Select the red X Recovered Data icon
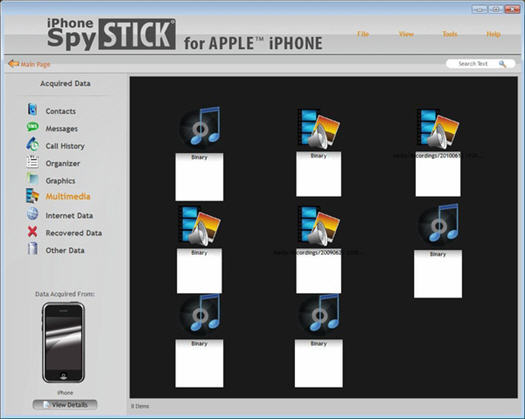 tap(32, 231)
